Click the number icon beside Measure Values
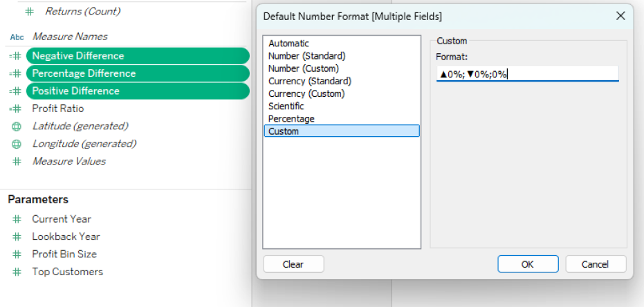 point(17,161)
